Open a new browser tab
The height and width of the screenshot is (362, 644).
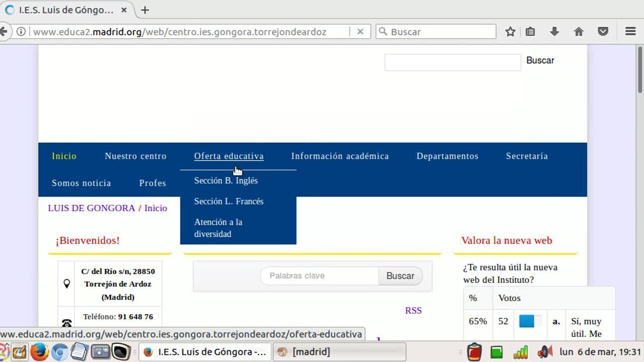click(x=145, y=10)
